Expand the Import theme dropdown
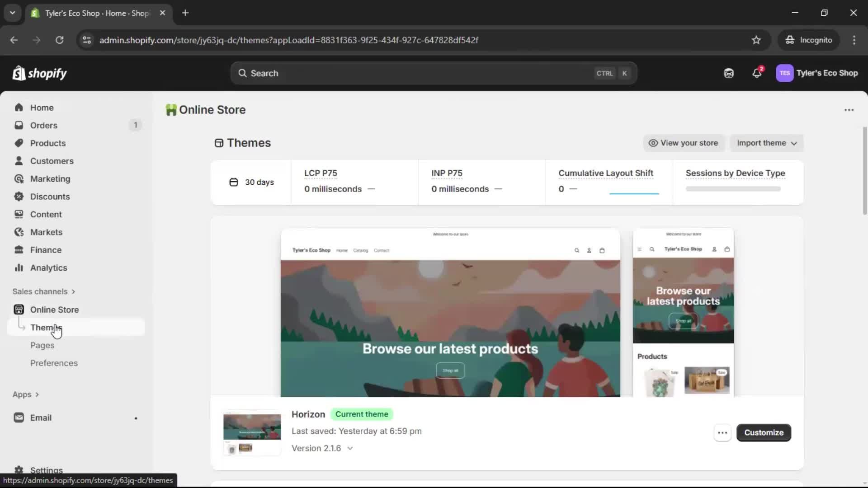This screenshot has height=488, width=868. [x=767, y=143]
